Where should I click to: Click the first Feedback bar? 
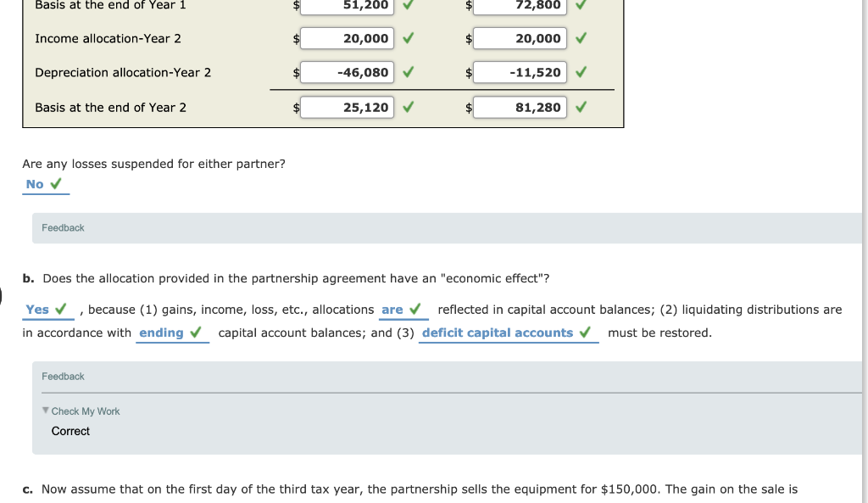[x=64, y=227]
